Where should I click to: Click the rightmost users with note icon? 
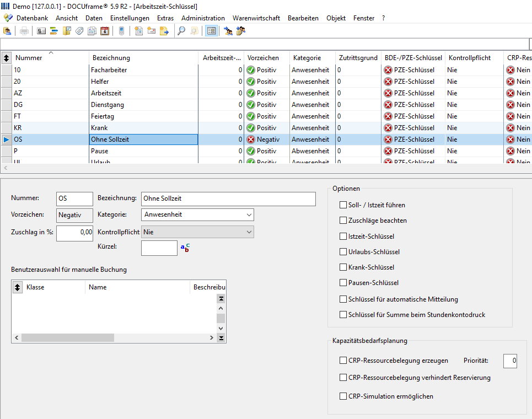pyautogui.click(x=241, y=31)
